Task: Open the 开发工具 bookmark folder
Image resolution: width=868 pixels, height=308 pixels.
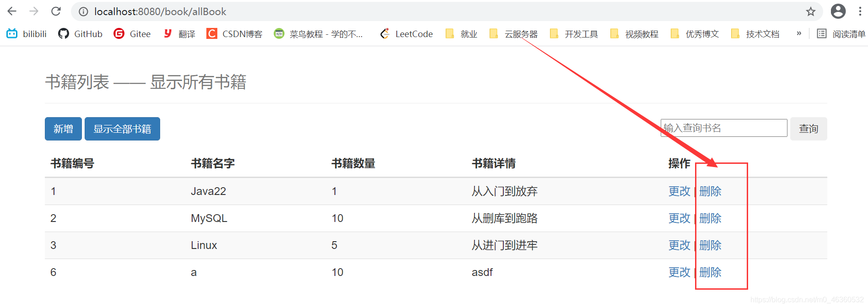Action: (x=574, y=34)
